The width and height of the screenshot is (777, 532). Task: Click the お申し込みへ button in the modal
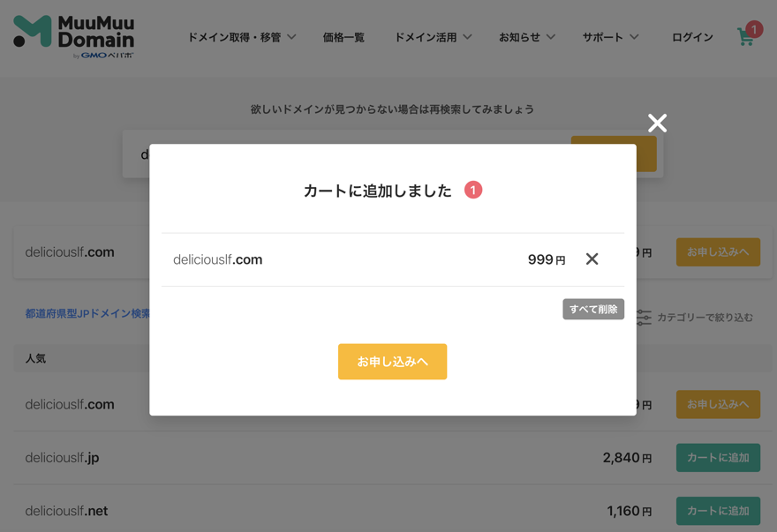point(392,362)
